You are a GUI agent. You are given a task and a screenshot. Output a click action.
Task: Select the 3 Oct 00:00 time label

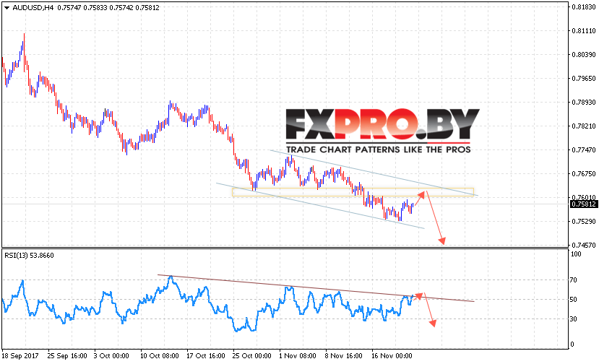pyautogui.click(x=111, y=356)
